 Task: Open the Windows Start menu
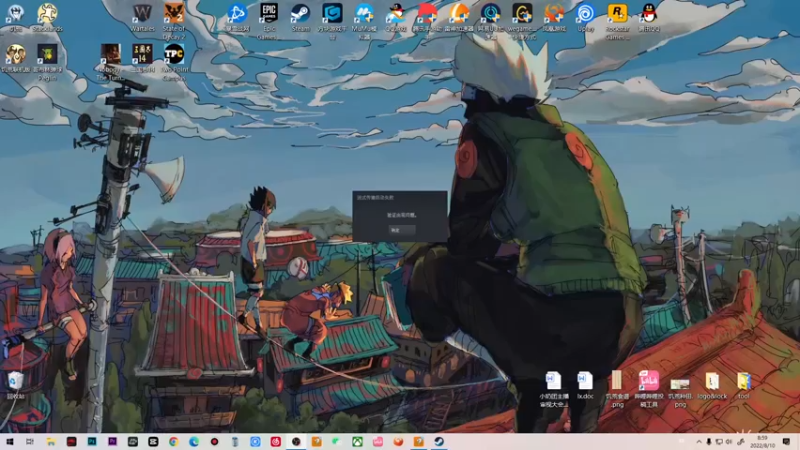click(10, 441)
